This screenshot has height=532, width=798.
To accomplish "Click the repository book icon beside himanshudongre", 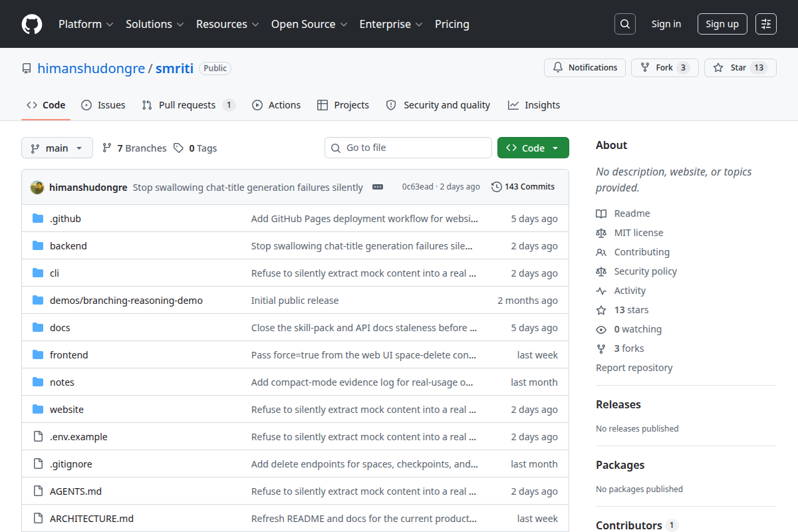I will 27,68.
